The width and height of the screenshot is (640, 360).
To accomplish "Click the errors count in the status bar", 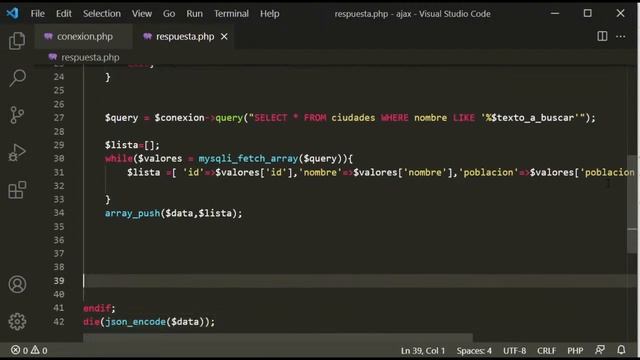I will pos(20,350).
